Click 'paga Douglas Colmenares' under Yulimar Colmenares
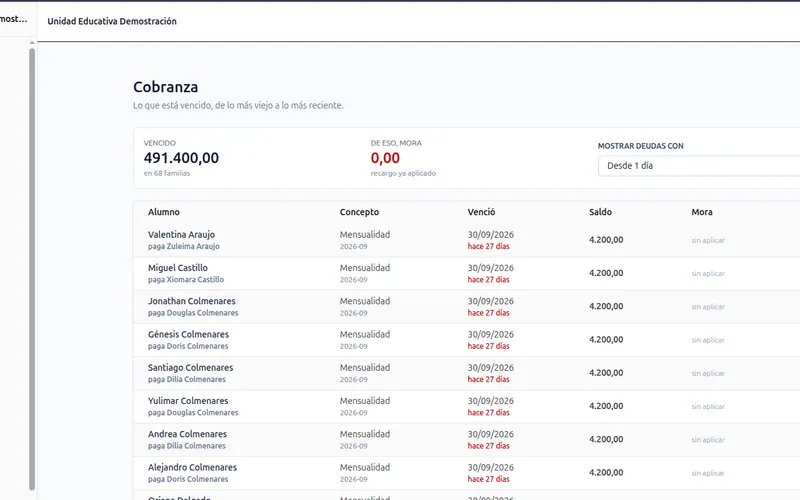 point(193,412)
